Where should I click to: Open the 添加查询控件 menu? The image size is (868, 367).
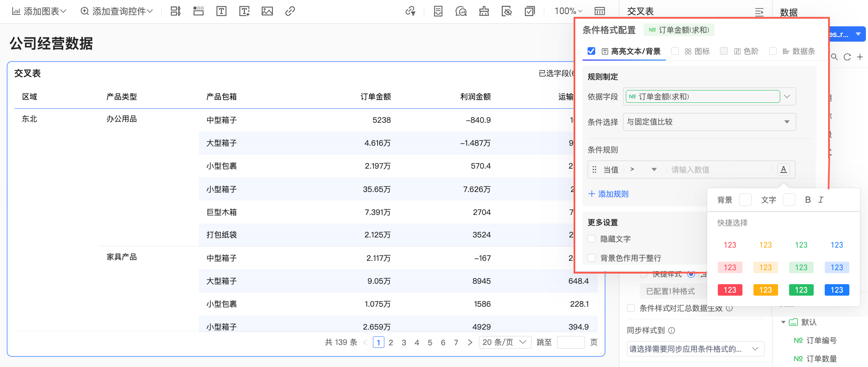[x=116, y=11]
